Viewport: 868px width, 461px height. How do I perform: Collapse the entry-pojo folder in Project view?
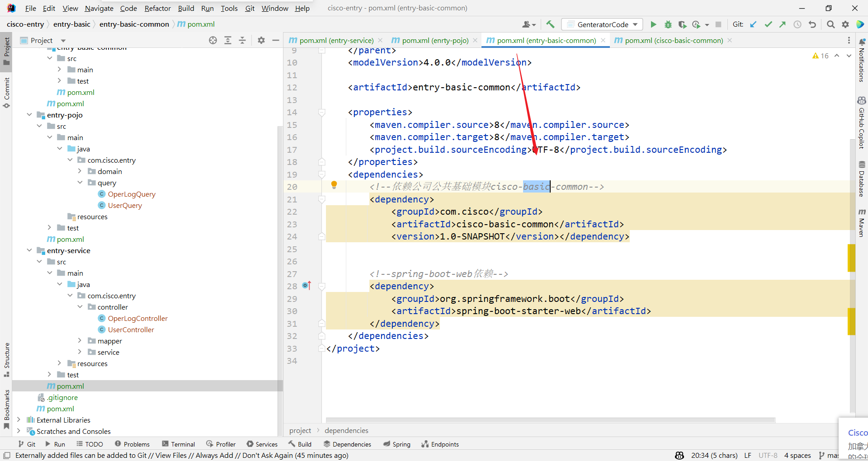click(x=29, y=115)
